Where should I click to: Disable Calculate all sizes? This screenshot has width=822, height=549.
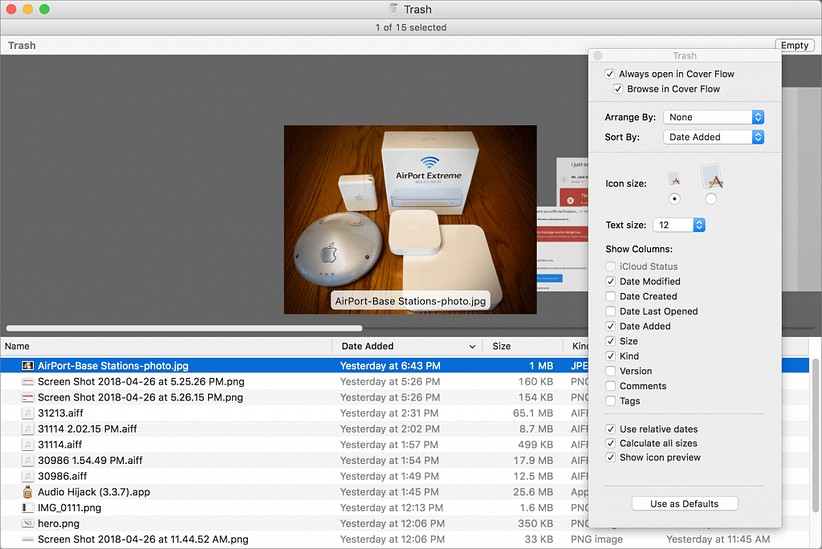click(x=610, y=443)
